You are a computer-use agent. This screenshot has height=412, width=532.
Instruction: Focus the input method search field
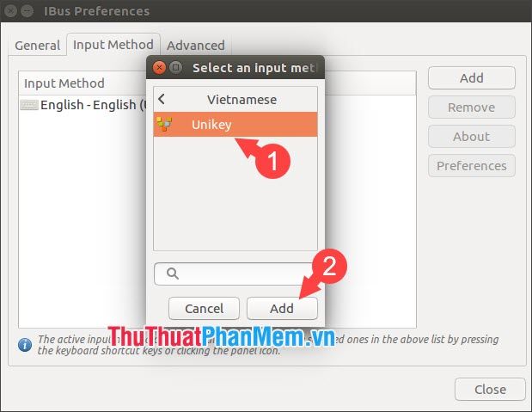click(235, 274)
